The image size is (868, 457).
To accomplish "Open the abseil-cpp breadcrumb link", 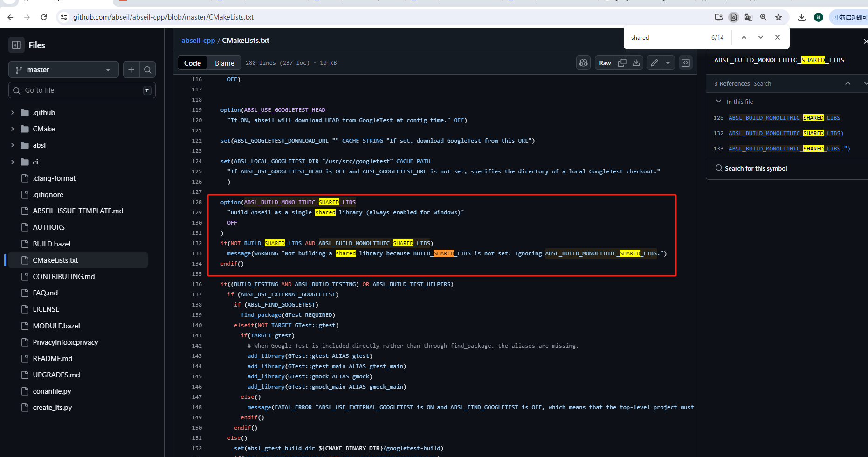I will (198, 41).
